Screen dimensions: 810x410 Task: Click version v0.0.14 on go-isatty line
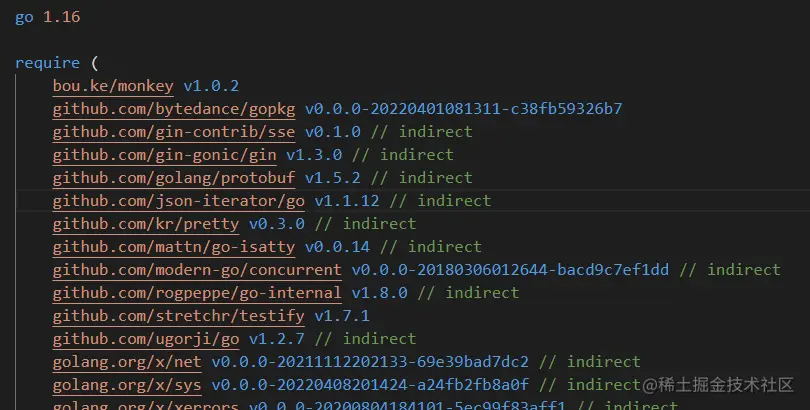click(x=337, y=247)
